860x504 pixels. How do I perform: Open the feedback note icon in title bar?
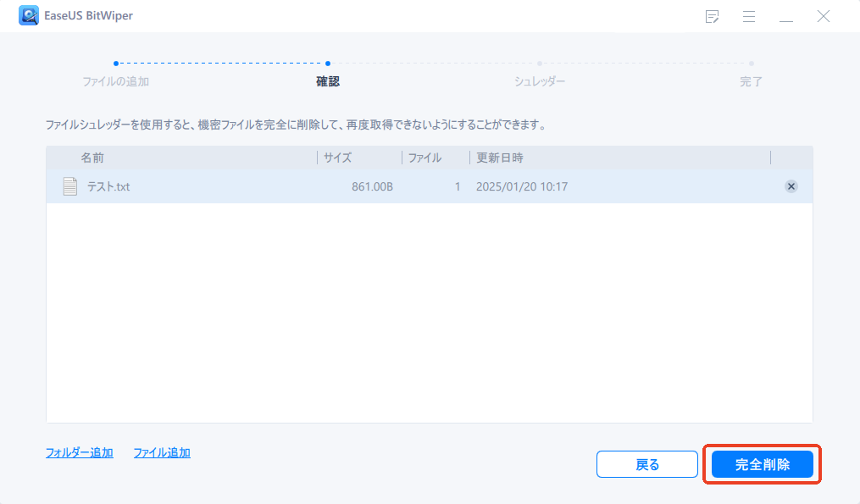pos(712,16)
